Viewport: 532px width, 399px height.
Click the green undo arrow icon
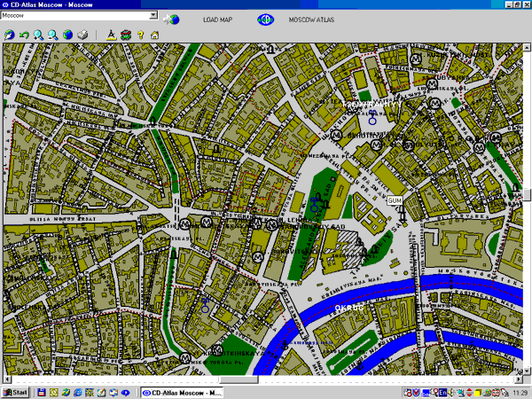tap(24, 35)
